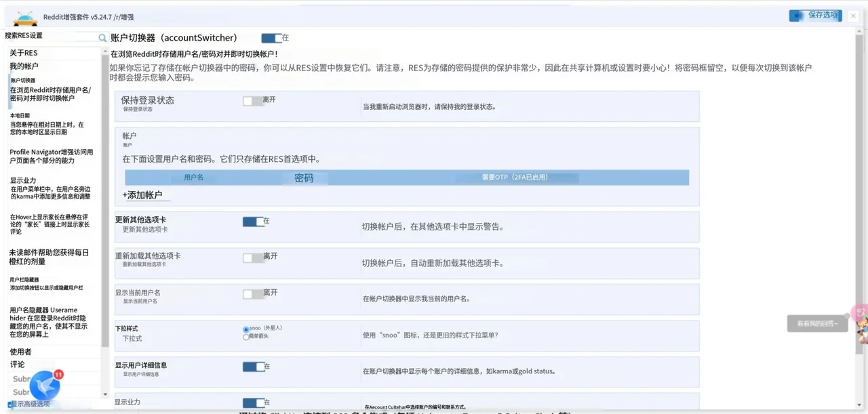Toggle the 重新加载其他选项卡 switch

[x=253, y=257]
